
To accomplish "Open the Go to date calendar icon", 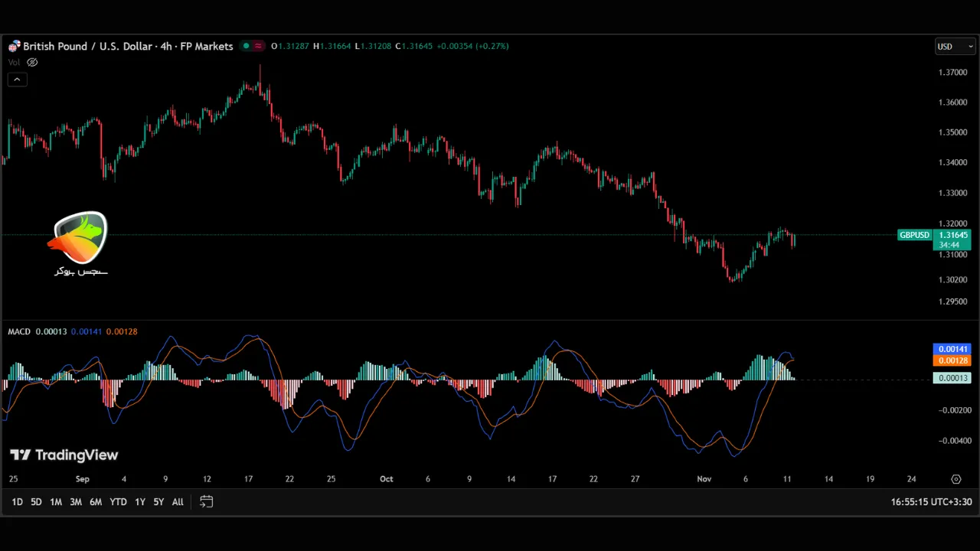I will coord(206,502).
